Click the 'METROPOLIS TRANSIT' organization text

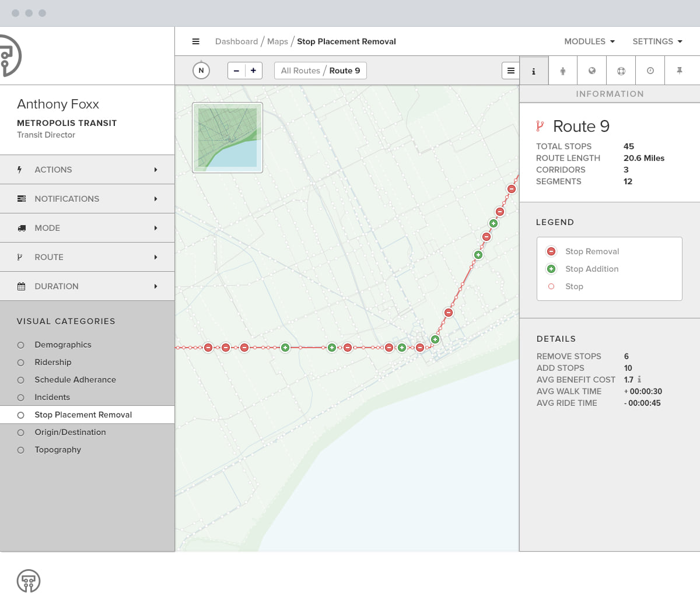point(67,123)
